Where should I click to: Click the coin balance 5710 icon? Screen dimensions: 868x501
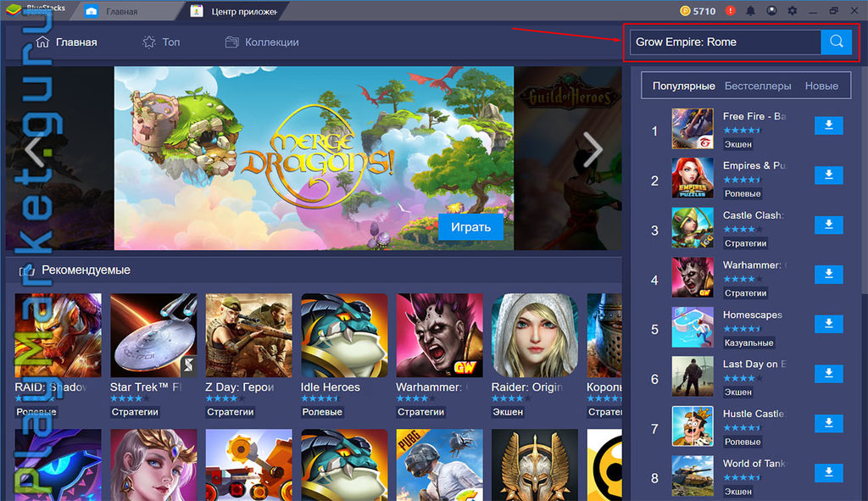click(x=685, y=10)
